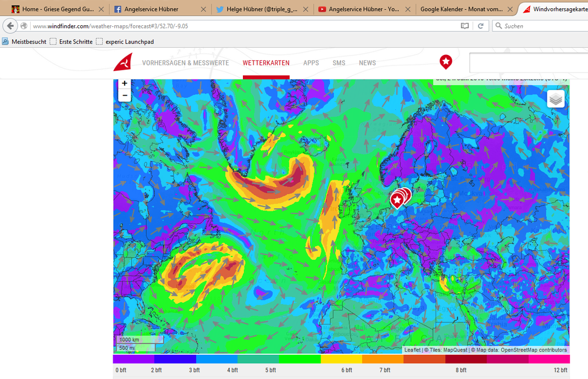
Task: Click the teal 4 bft legend swatch
Action: pyautogui.click(x=258, y=359)
